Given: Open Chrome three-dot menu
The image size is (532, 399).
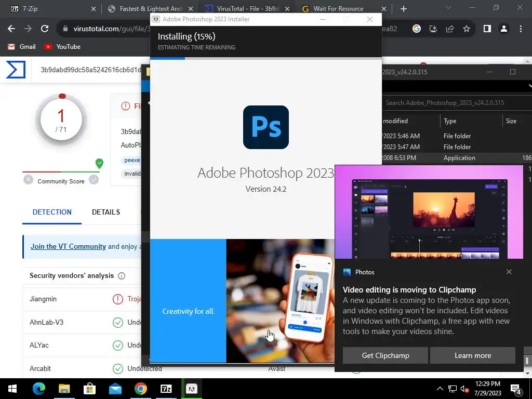Looking at the screenshot, I should pyautogui.click(x=521, y=29).
